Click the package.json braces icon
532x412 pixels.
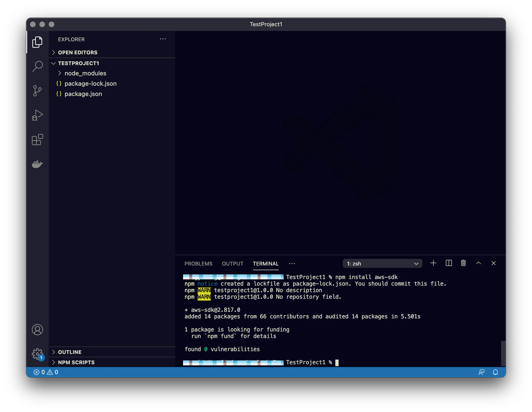coord(59,94)
